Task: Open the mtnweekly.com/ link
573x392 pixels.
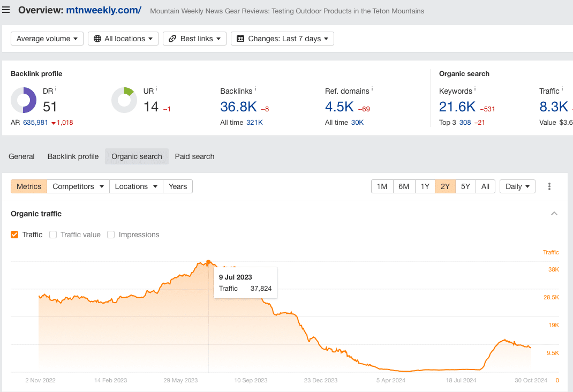Action: (x=103, y=10)
